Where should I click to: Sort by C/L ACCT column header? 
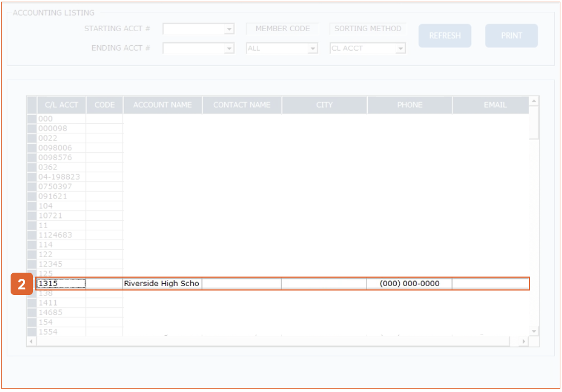(61, 105)
